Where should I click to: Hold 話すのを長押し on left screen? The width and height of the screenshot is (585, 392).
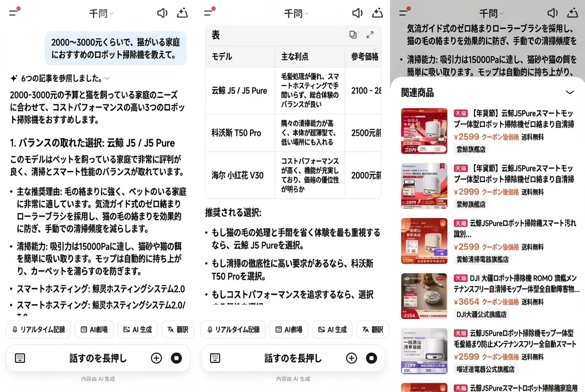pyautogui.click(x=97, y=358)
